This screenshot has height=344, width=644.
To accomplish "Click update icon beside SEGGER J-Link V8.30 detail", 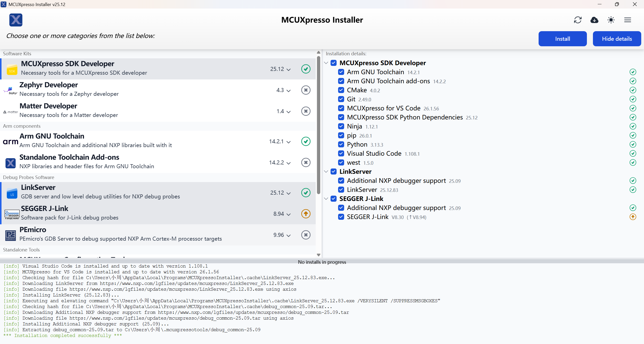I will (x=633, y=217).
